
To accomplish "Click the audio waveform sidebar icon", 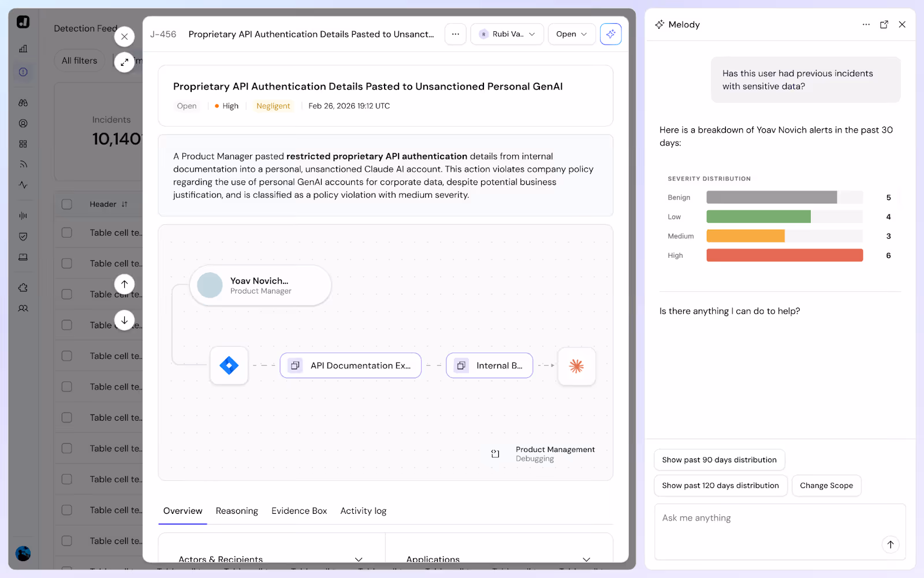I will 23,216.
